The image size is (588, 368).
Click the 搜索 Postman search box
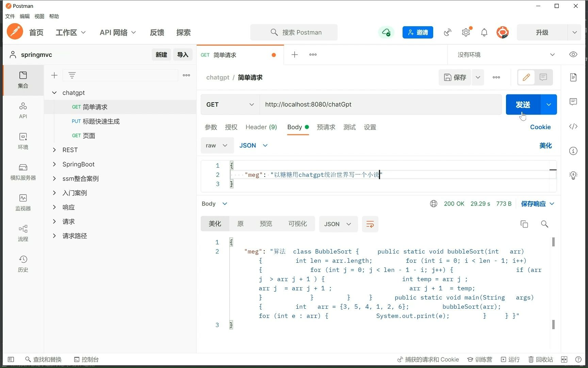(294, 32)
